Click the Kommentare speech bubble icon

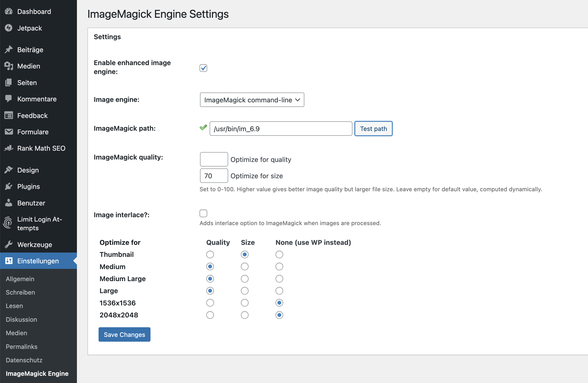9,99
